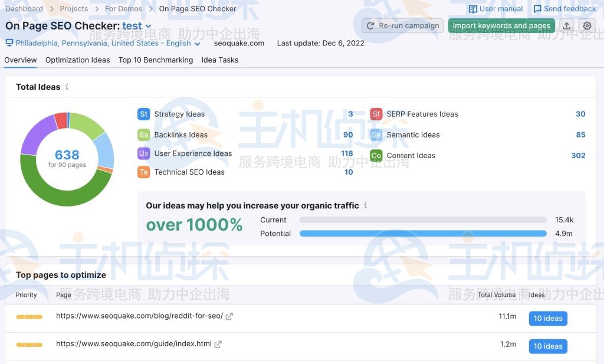
Task: Click the Technical SEO Ideas icon
Action: pyautogui.click(x=143, y=172)
